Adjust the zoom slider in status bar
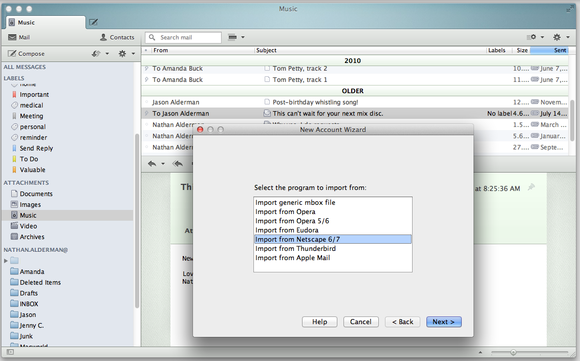The image size is (580, 361). tap(513, 352)
